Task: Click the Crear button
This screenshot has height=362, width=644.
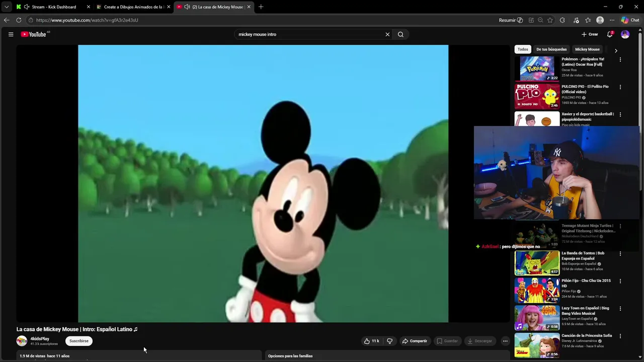Action: 590,34
